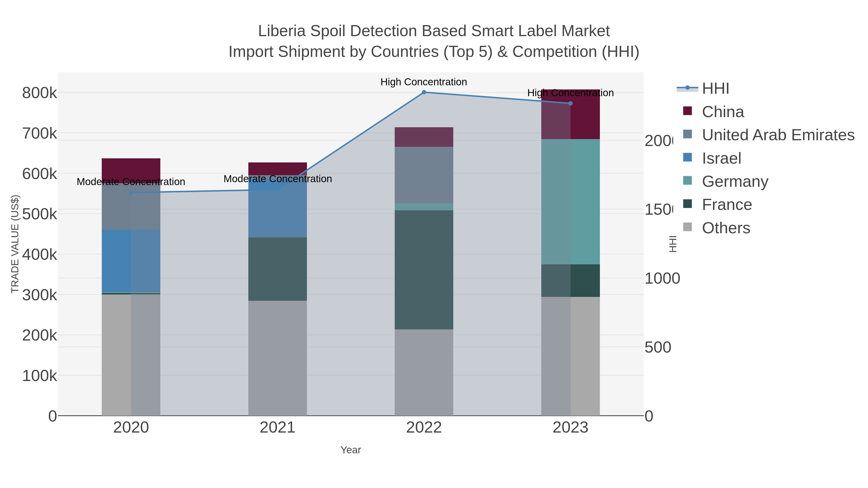
Task: Click the chart title text
Action: coord(434,41)
